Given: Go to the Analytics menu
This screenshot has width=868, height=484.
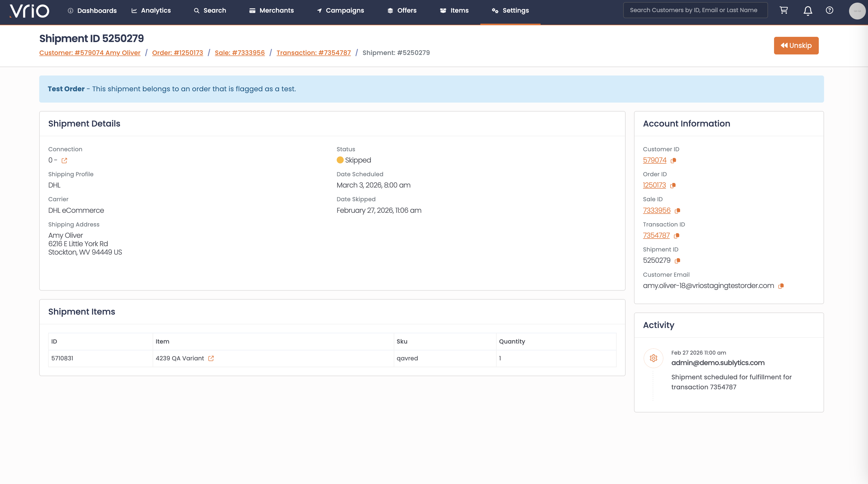Looking at the screenshot, I should click(x=151, y=11).
